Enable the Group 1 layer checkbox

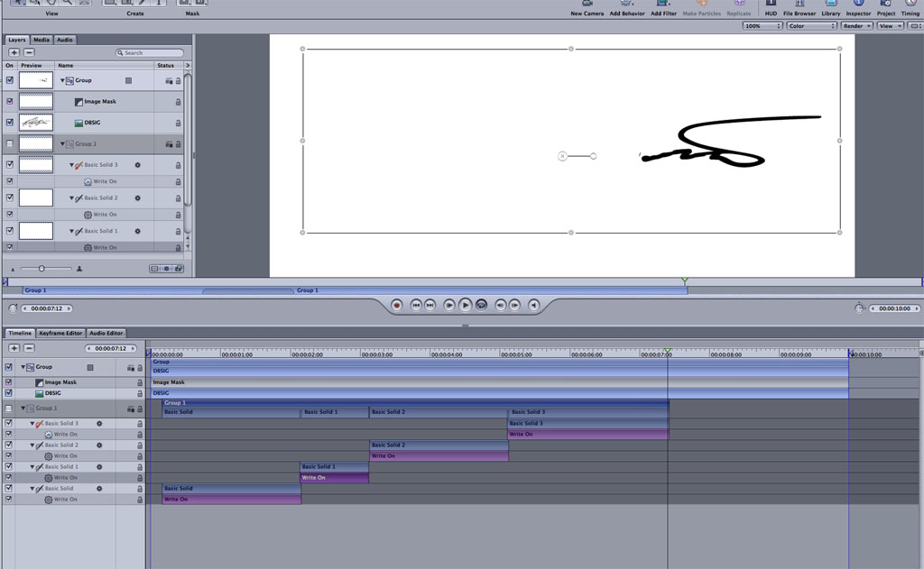pyautogui.click(x=10, y=144)
